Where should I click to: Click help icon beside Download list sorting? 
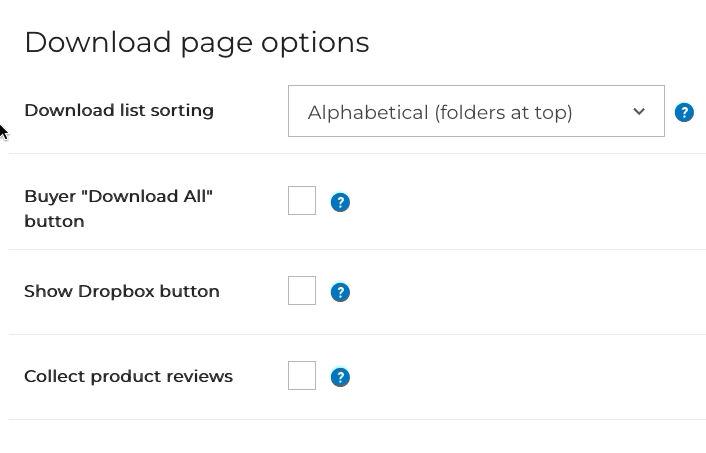tap(684, 112)
